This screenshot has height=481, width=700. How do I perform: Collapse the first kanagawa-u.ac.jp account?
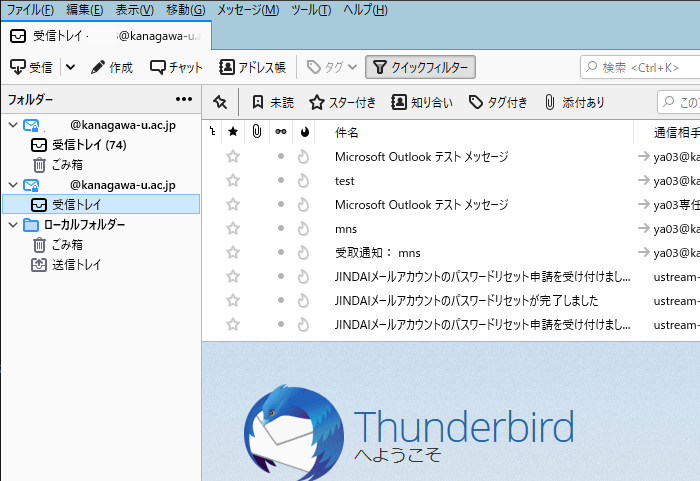pyautogui.click(x=13, y=125)
